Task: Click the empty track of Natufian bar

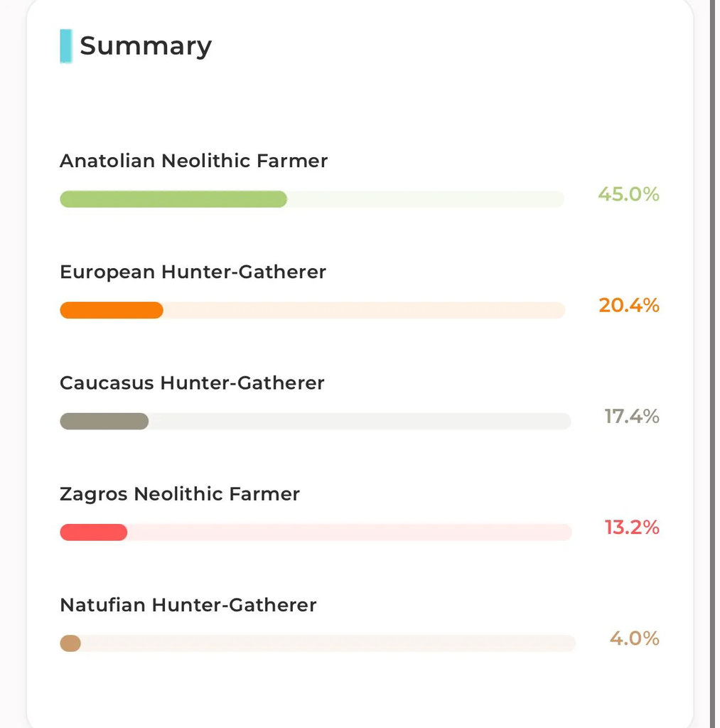Action: 328,643
